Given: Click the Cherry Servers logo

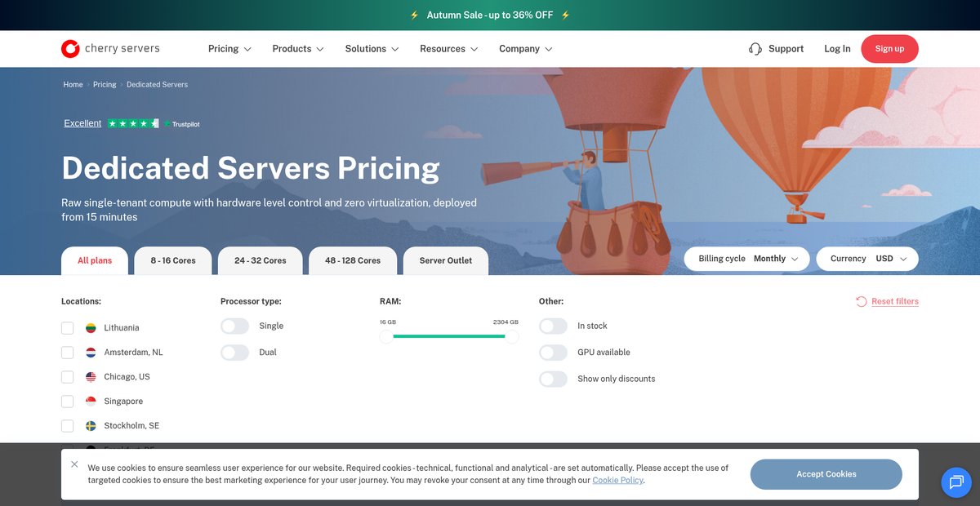Looking at the screenshot, I should pos(110,49).
